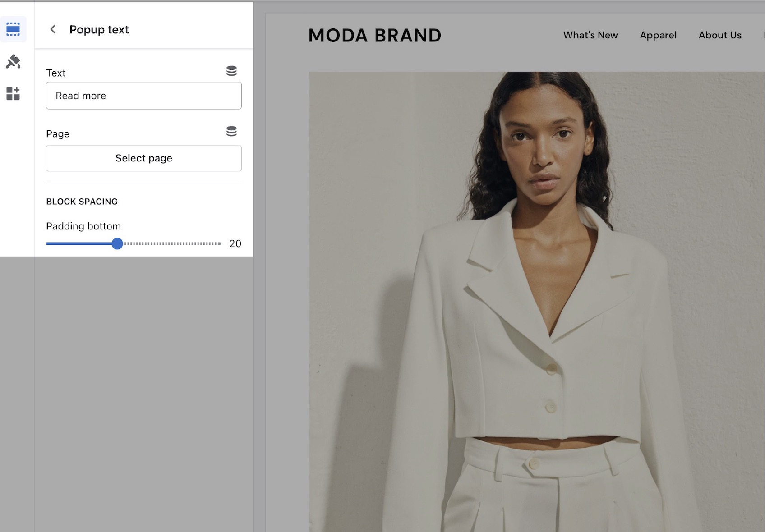The height and width of the screenshot is (532, 765).
Task: Click the Text field label
Action: [x=56, y=73]
